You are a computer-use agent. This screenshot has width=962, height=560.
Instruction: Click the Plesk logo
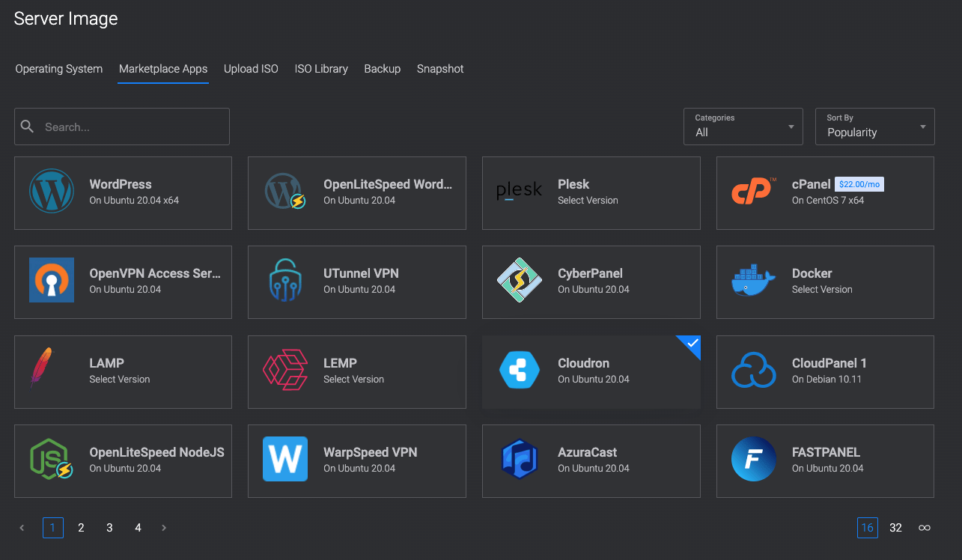click(x=519, y=191)
